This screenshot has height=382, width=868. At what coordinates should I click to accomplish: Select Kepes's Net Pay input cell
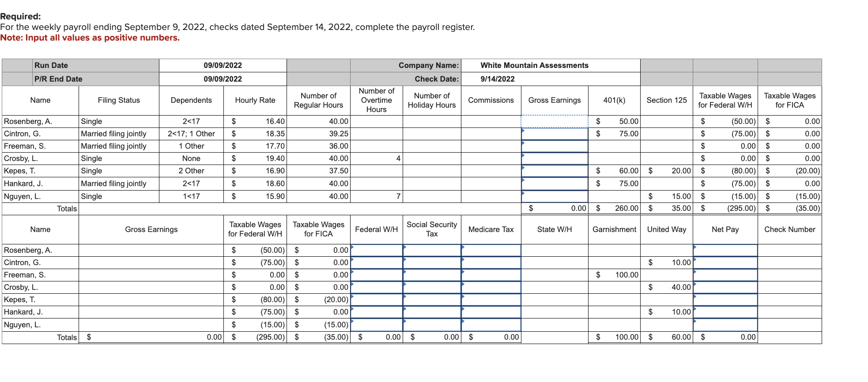(x=725, y=300)
